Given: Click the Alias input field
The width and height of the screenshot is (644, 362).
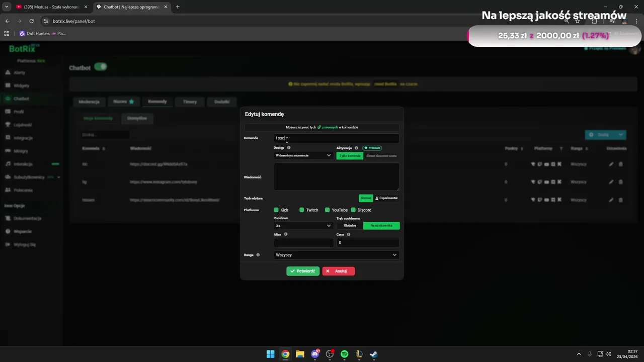Looking at the screenshot, I should (303, 242).
